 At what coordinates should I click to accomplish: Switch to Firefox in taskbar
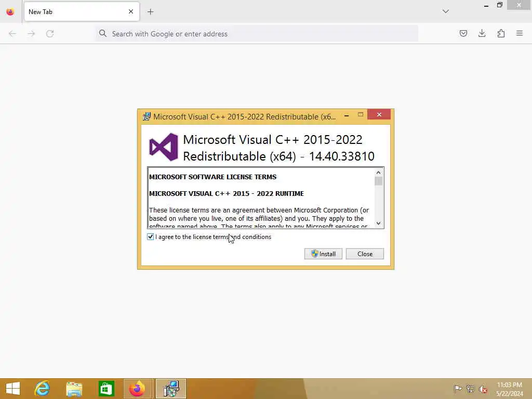pos(137,389)
